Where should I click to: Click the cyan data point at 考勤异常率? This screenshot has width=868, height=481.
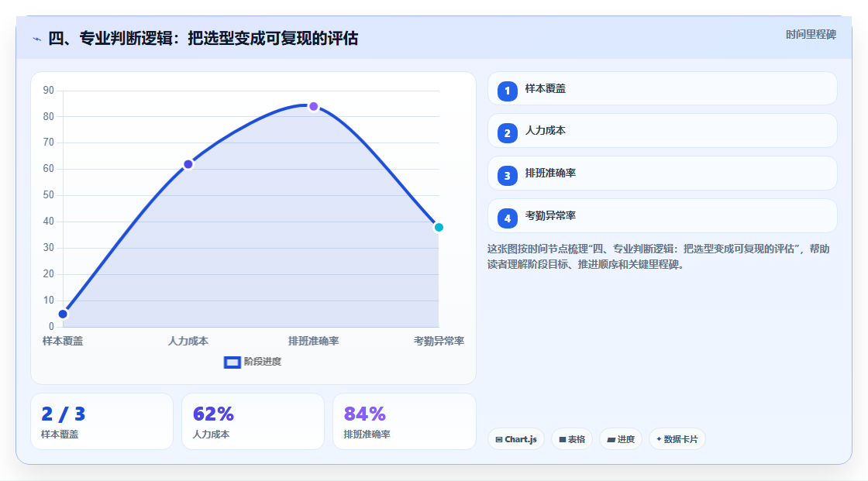(439, 228)
